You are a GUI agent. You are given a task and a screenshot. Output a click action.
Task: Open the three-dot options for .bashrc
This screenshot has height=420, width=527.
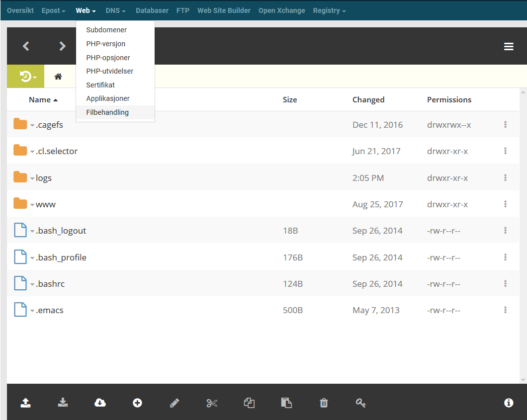point(505,284)
